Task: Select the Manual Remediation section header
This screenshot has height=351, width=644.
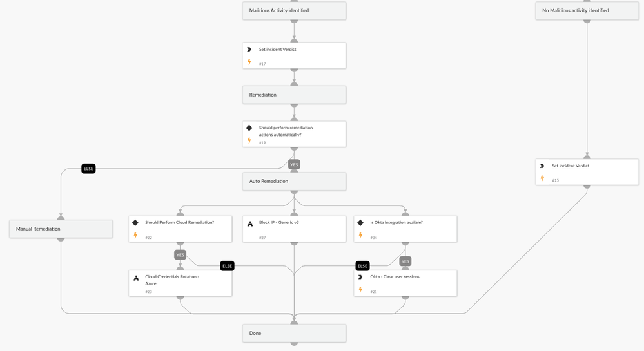Action: (x=61, y=229)
